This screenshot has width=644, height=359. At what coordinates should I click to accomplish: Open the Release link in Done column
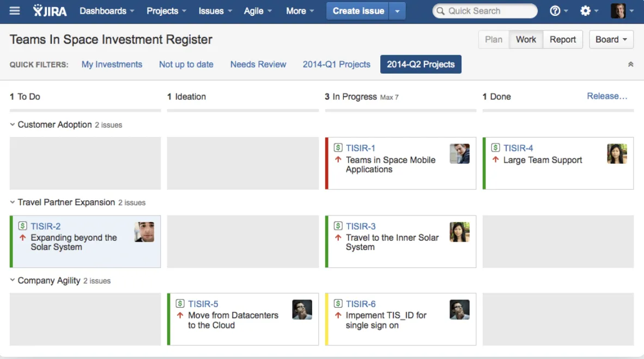(x=607, y=96)
